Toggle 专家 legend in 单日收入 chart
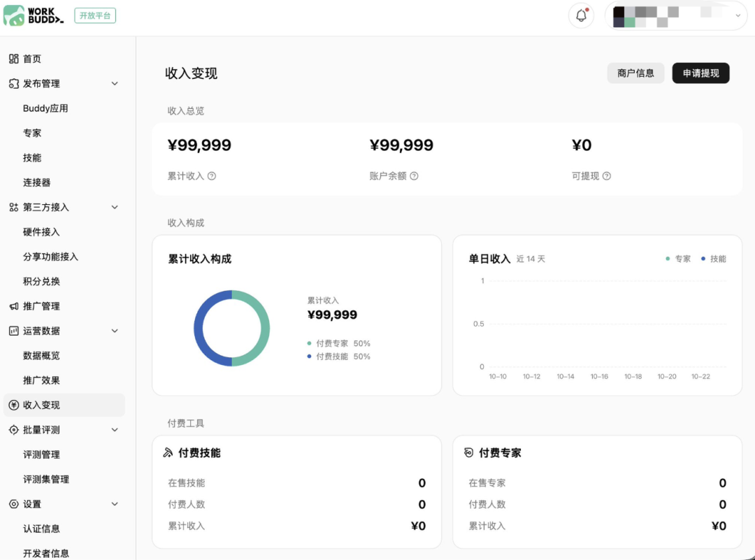This screenshot has height=560, width=755. (x=678, y=259)
